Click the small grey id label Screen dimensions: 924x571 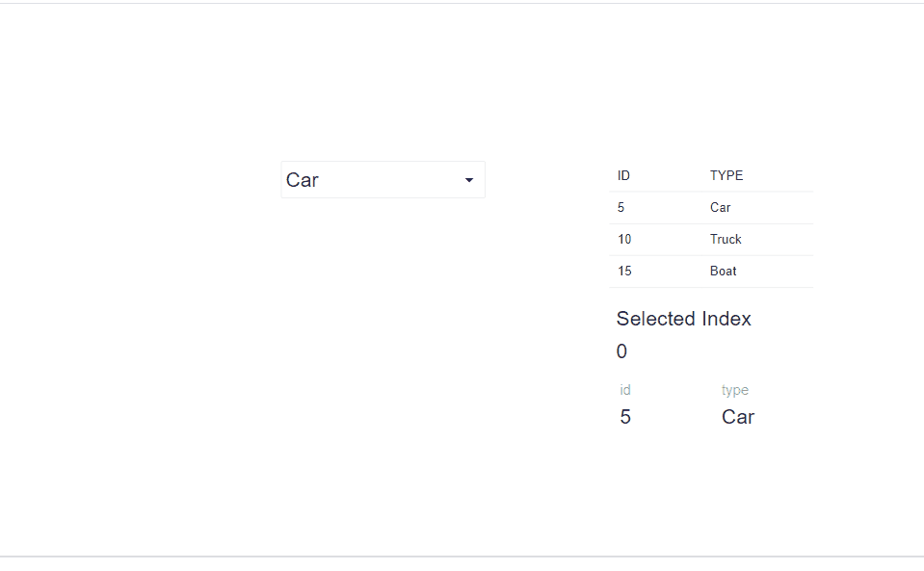tap(625, 390)
